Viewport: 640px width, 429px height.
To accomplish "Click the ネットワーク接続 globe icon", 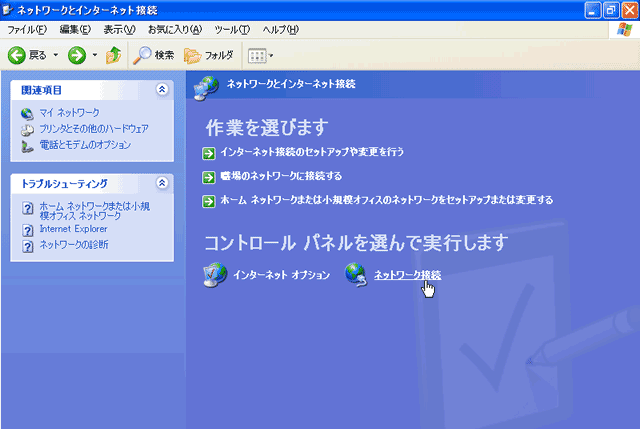I will 356,275.
